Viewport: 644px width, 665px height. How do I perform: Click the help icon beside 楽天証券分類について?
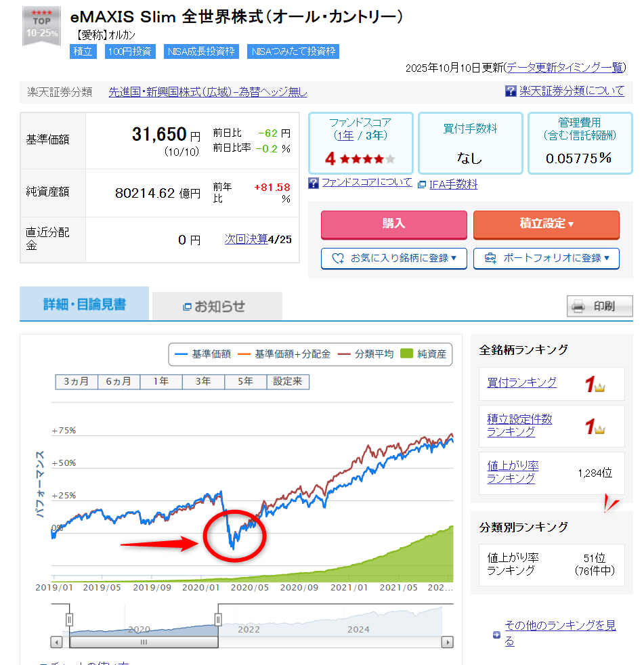pyautogui.click(x=511, y=91)
